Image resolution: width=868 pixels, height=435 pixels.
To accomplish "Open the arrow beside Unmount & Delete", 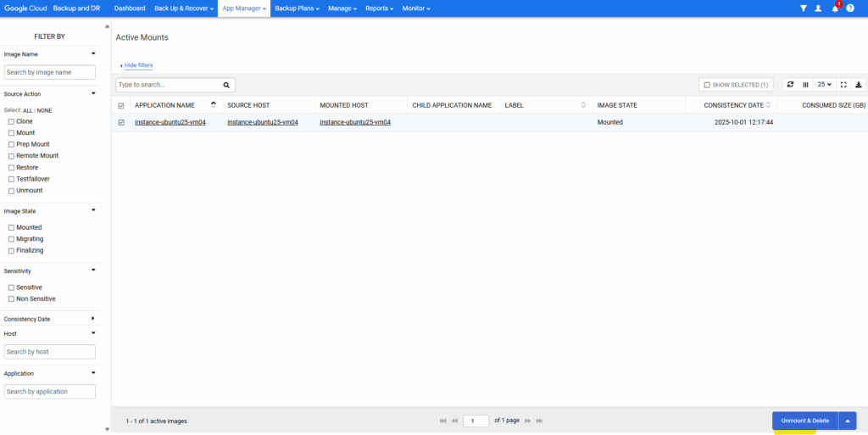I will click(x=848, y=421).
